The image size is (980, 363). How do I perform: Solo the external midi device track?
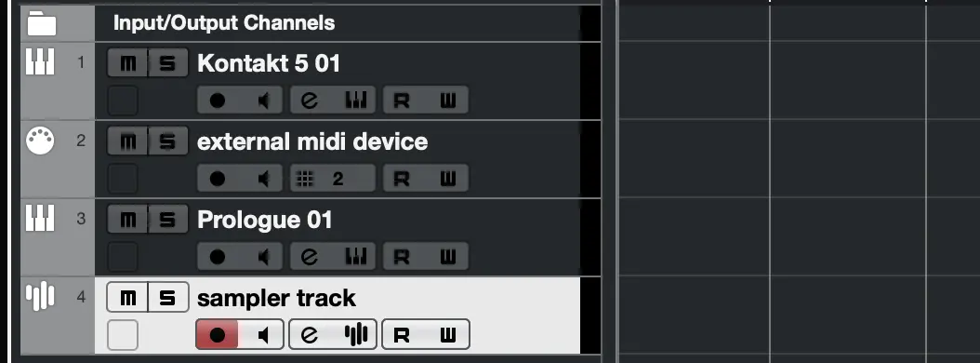click(x=167, y=141)
